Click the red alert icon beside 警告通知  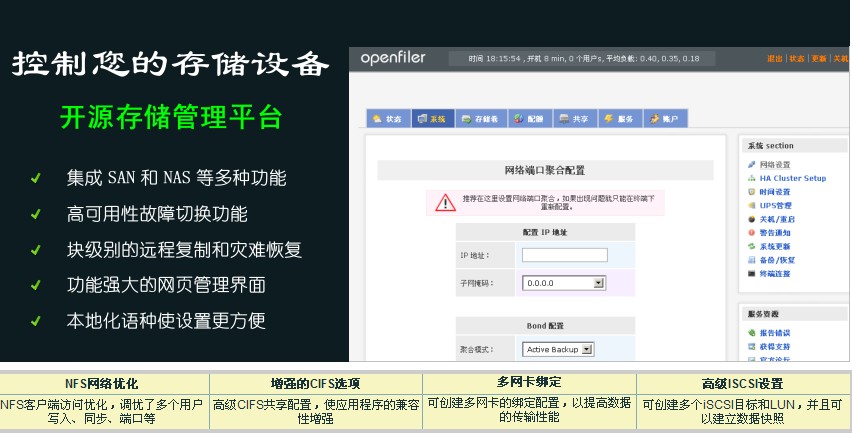[x=751, y=233]
